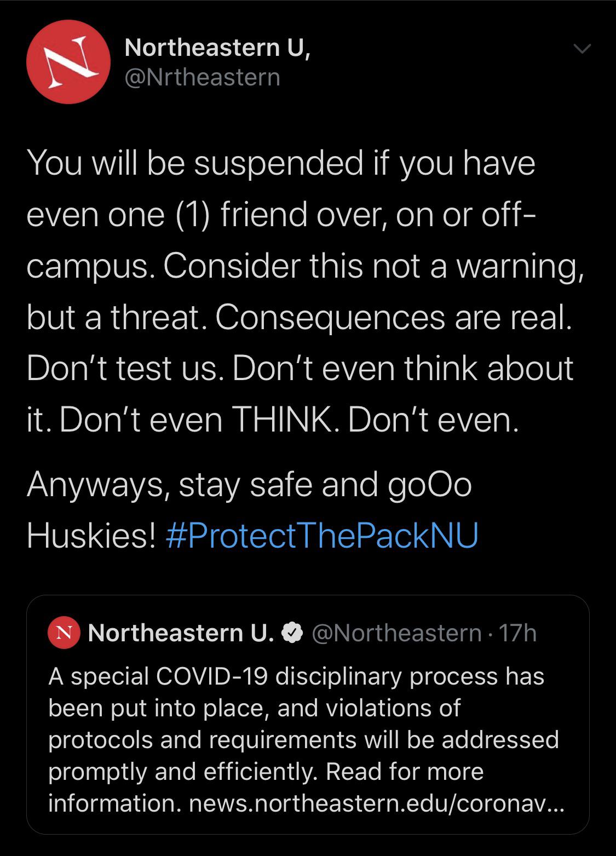Tap the @Northeastern handle in quoted tweet
This screenshot has height=856, width=616.
click(396, 633)
